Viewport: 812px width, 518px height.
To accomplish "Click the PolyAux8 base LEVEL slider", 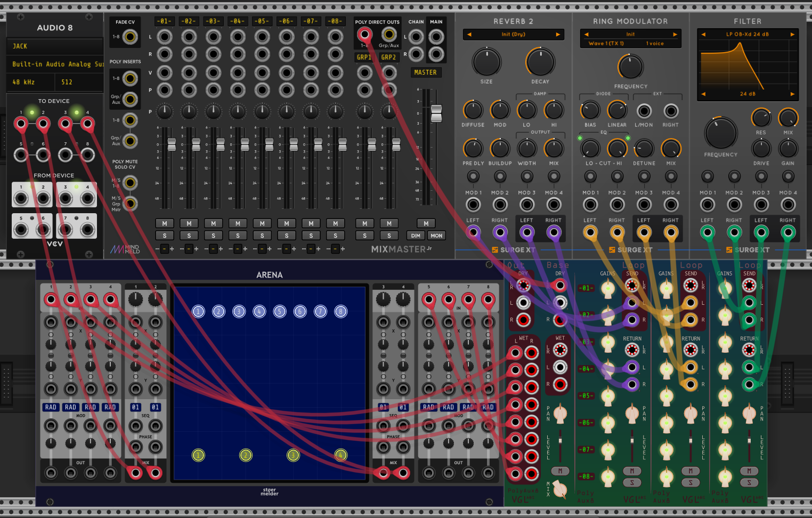I will click(560, 441).
